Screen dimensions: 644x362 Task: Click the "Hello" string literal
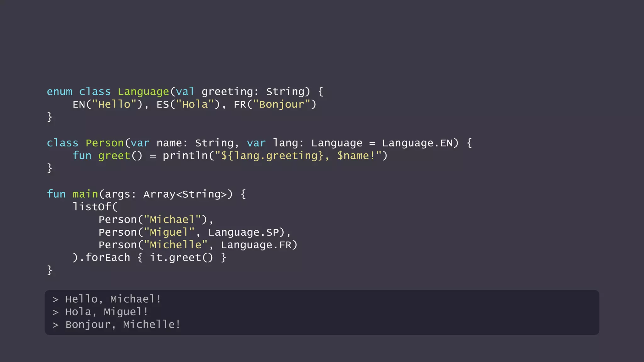pos(114,104)
